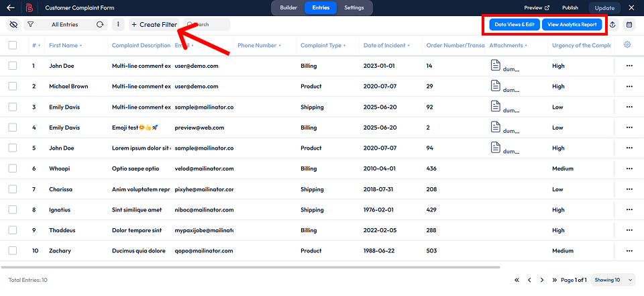Check the box for Ignatius
The image size is (644, 296).
click(x=13, y=209)
